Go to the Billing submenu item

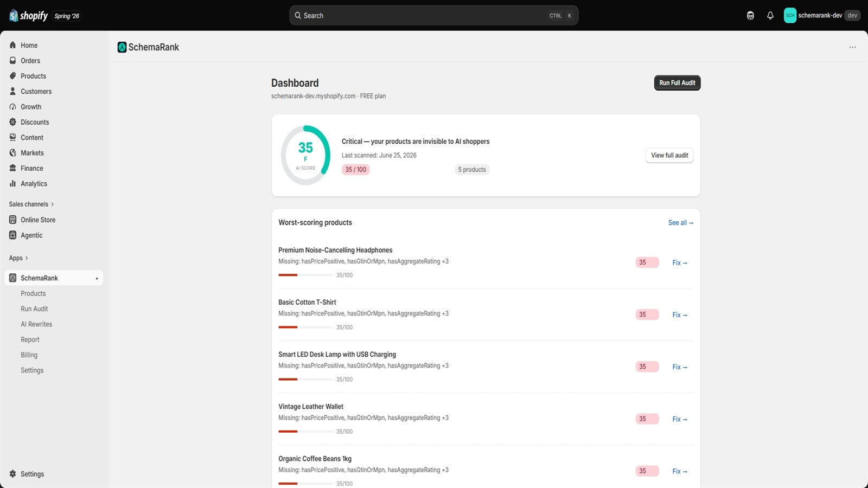(29, 355)
